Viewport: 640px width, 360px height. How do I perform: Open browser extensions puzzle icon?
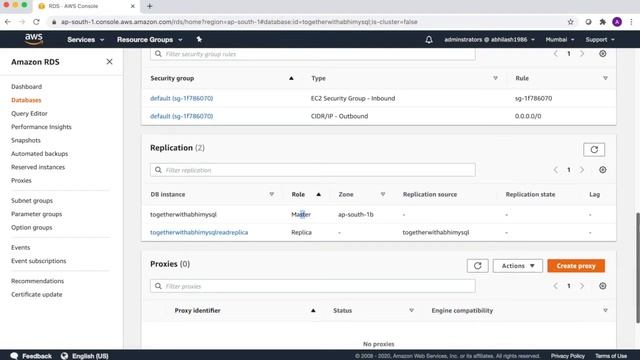pos(602,22)
